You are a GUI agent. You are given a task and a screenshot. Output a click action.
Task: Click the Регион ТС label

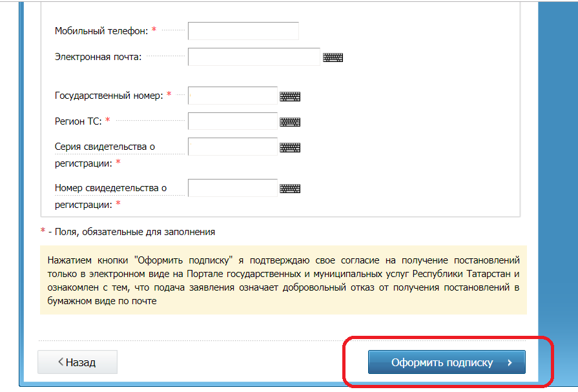[79, 121]
